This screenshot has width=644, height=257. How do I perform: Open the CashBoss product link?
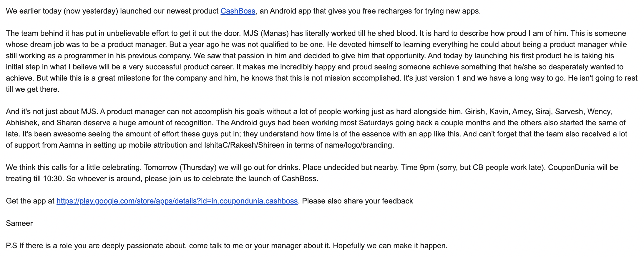pyautogui.click(x=238, y=11)
